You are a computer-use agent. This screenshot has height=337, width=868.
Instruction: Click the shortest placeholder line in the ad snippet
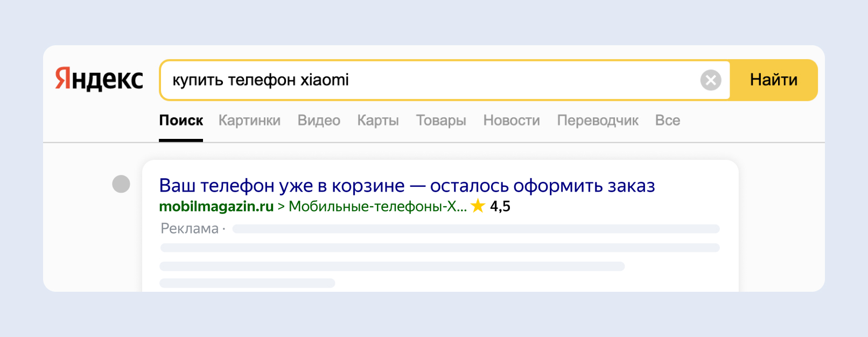(x=247, y=283)
